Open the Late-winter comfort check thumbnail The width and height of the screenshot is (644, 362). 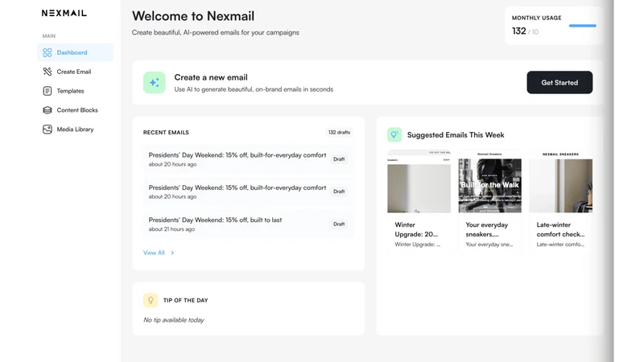(560, 182)
